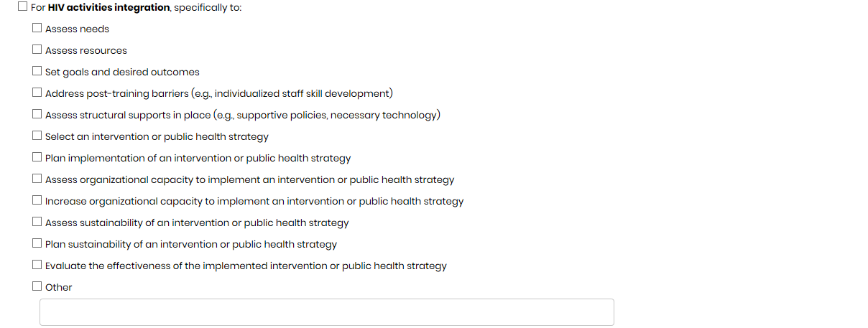Check the HIV activities integration checkbox
This screenshot has height=328, width=868.
click(x=23, y=7)
